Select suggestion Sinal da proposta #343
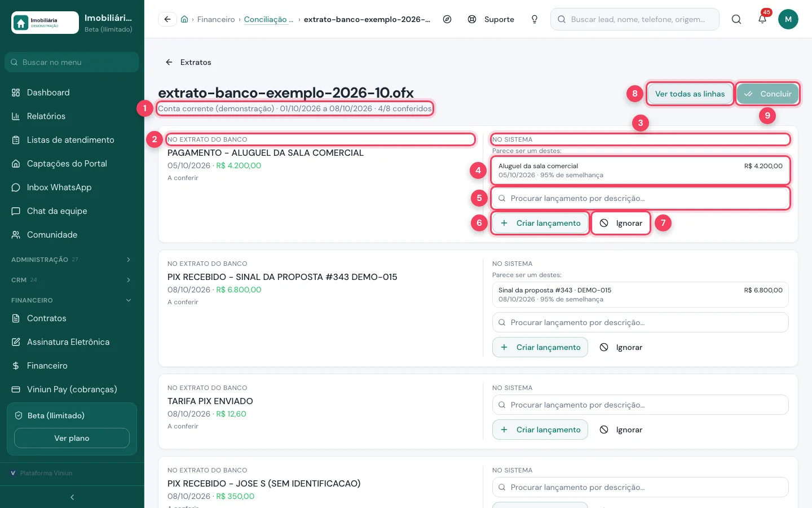 pyautogui.click(x=640, y=295)
